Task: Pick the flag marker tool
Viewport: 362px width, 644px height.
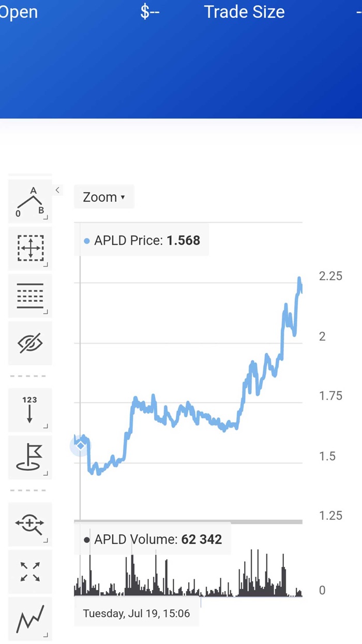Action: [29, 457]
